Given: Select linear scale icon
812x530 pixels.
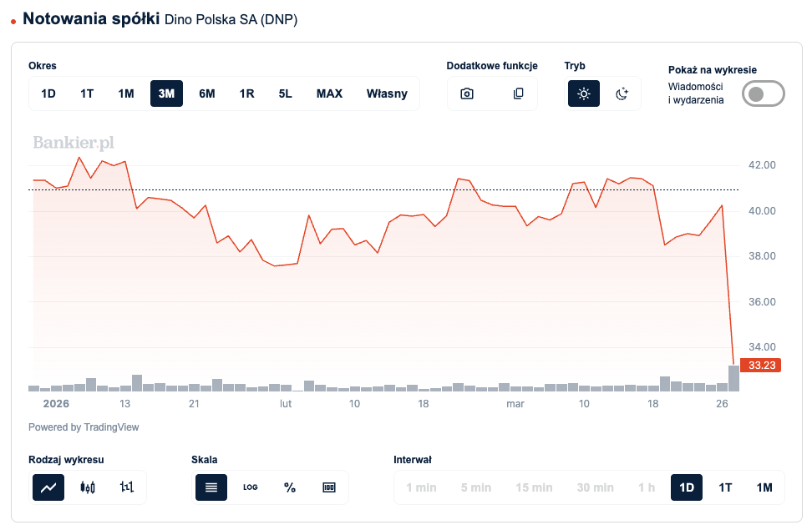Looking at the screenshot, I should 211,487.
